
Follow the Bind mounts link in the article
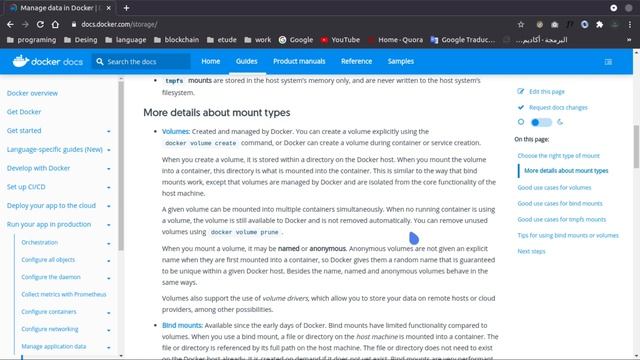point(182,325)
